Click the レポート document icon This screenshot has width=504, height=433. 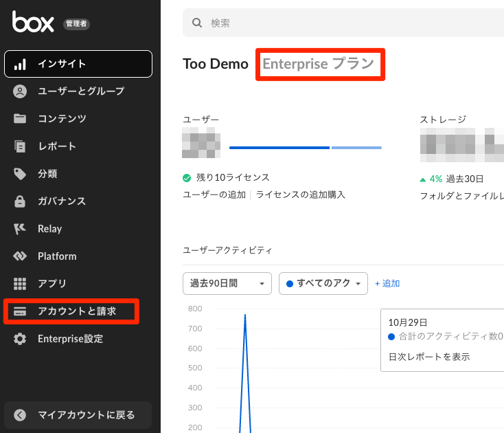point(20,146)
